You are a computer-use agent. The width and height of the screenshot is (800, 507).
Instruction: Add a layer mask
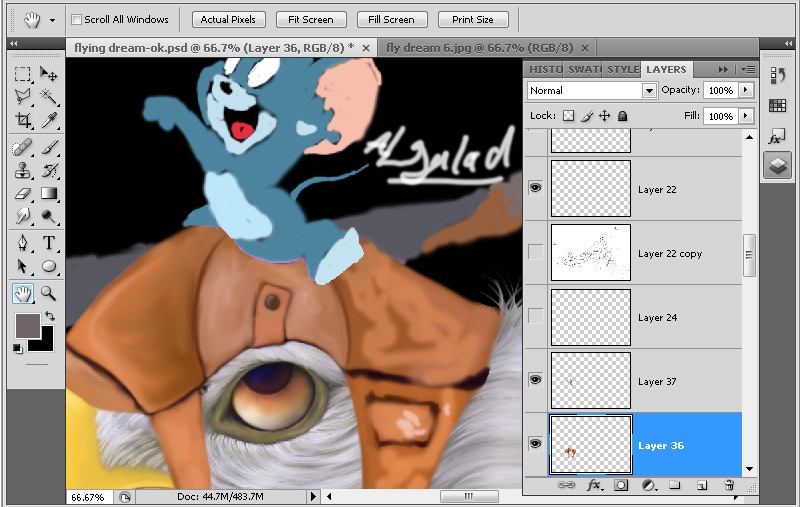[621, 485]
